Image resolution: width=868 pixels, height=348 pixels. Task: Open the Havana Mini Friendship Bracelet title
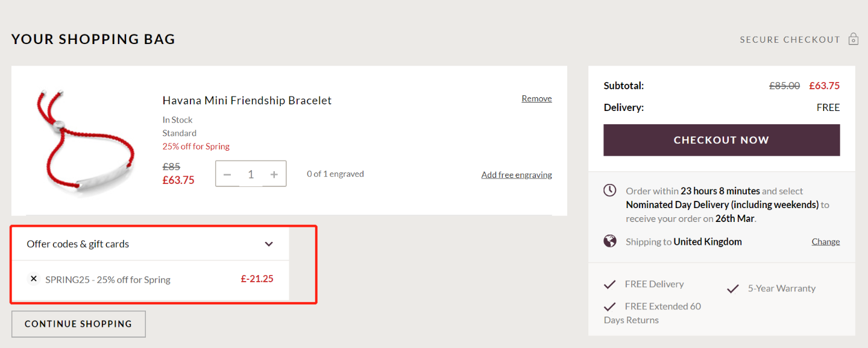pos(247,101)
